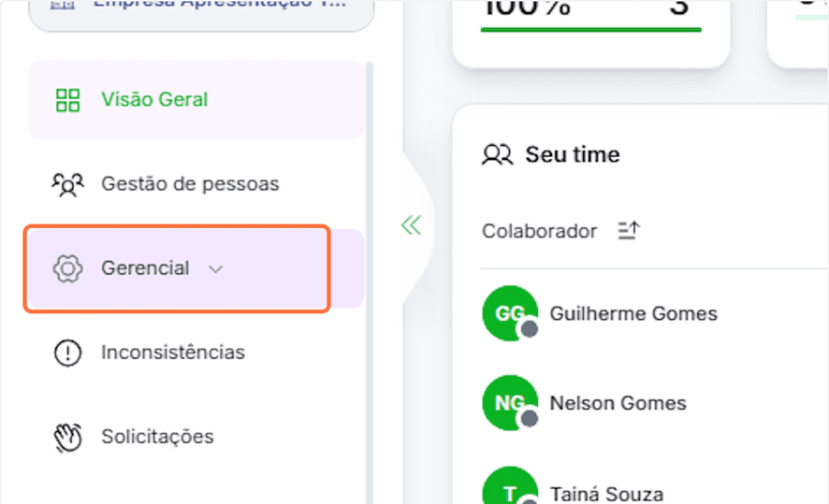Expand the Gerencial submenu chevron
This screenshot has height=504, width=829.
pyautogui.click(x=216, y=269)
